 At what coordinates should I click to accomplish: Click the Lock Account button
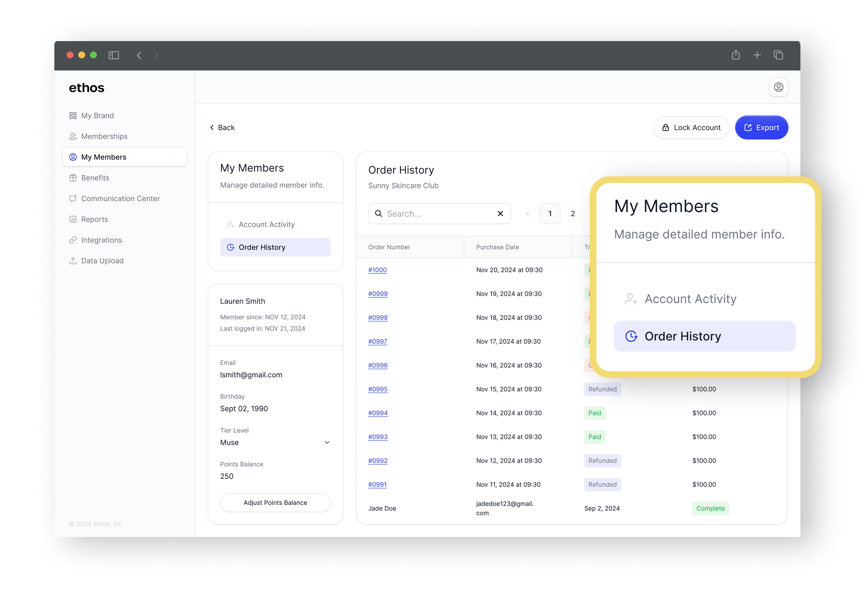pyautogui.click(x=691, y=127)
